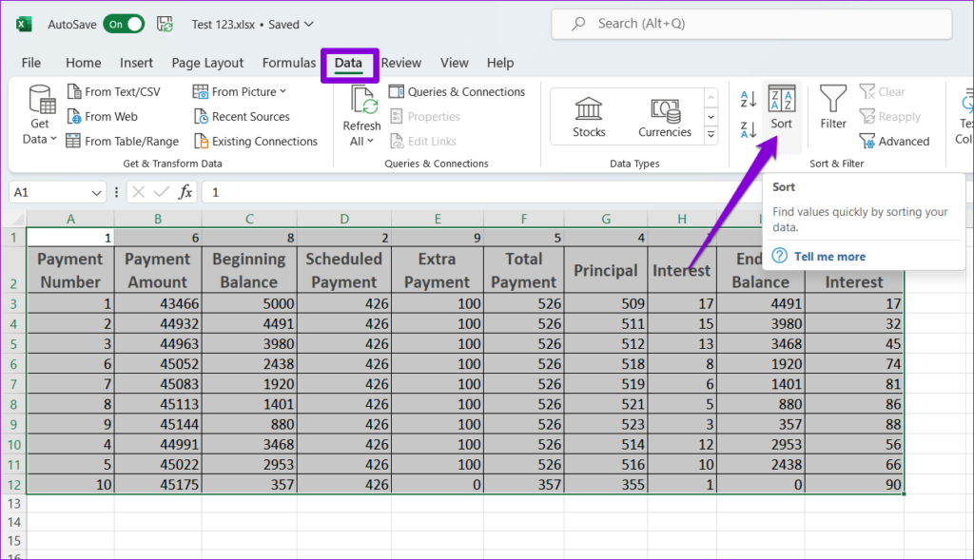
Task: Click the Tell me more link
Action: (831, 256)
